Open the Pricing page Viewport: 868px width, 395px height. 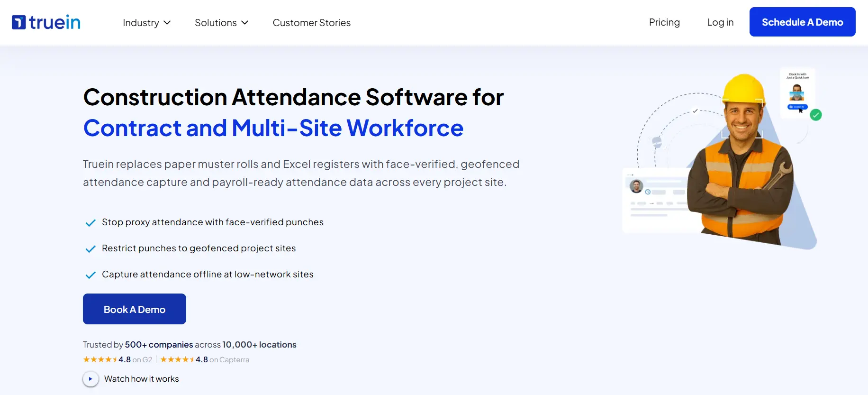tap(664, 22)
